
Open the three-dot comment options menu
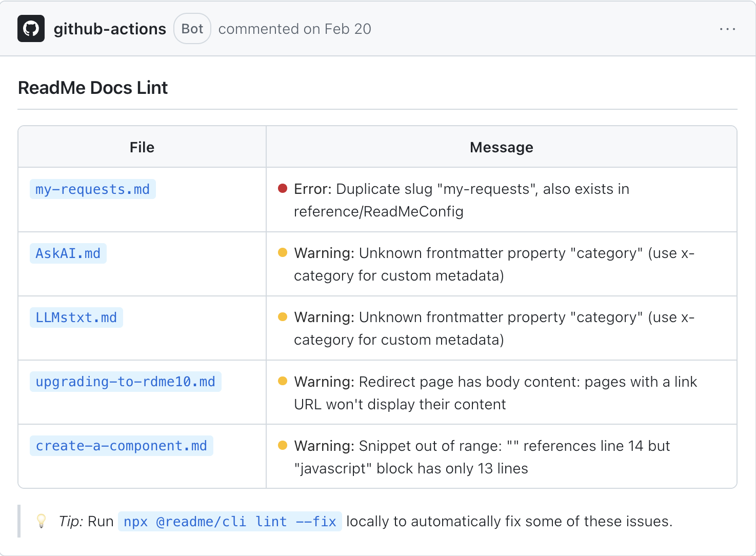coord(727,29)
